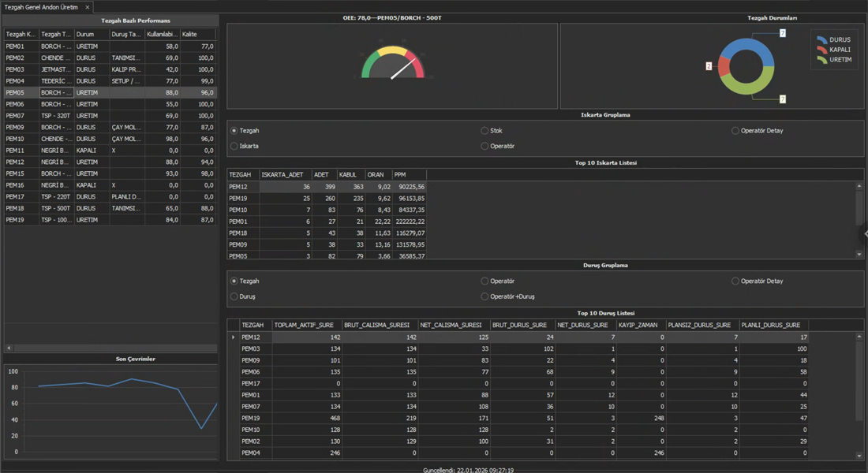Click scroll-down arrow of Top 10 Duruş list
Screen dimensions: 868x473
click(859, 456)
